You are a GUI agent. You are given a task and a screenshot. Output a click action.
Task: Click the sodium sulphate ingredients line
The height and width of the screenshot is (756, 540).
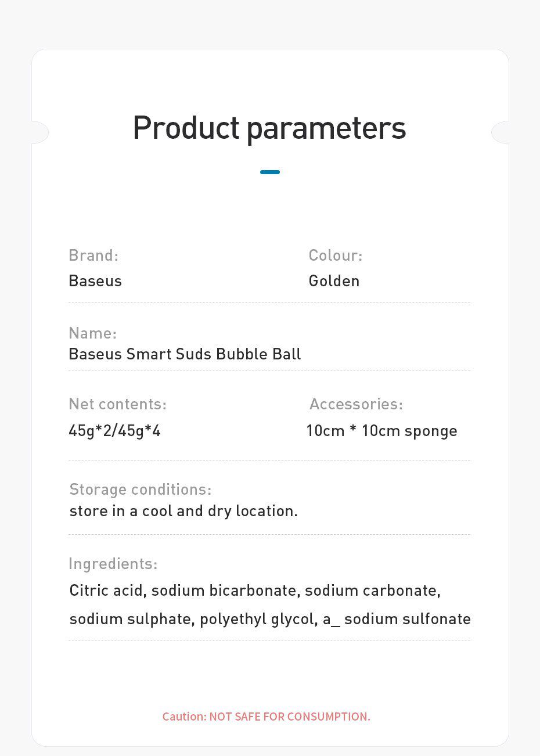tap(270, 619)
